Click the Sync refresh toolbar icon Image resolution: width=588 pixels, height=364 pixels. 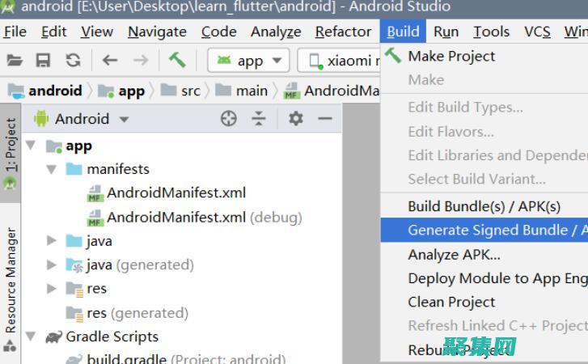[73, 61]
